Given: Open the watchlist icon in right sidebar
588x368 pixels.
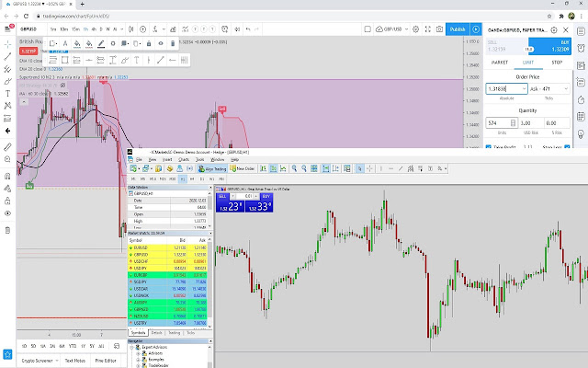Looking at the screenshot, I should coord(581,30).
